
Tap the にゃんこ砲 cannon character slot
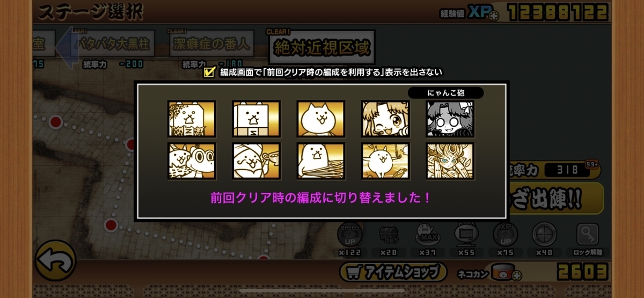click(450, 119)
